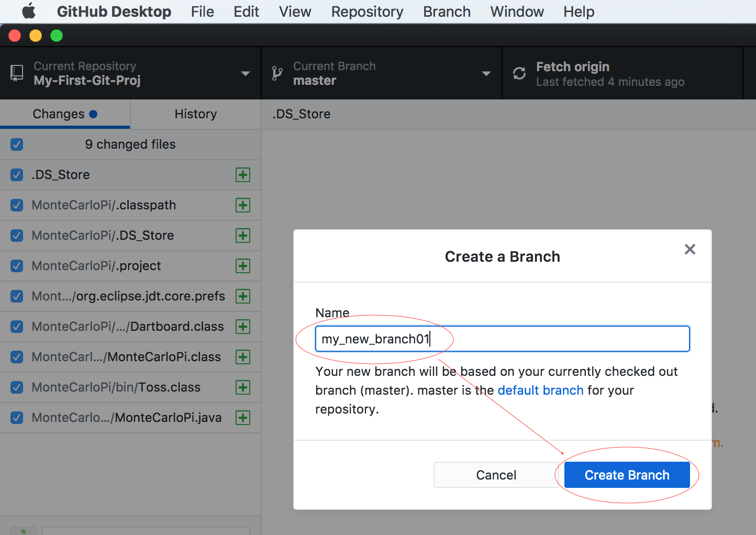Open the Window menu

click(517, 12)
